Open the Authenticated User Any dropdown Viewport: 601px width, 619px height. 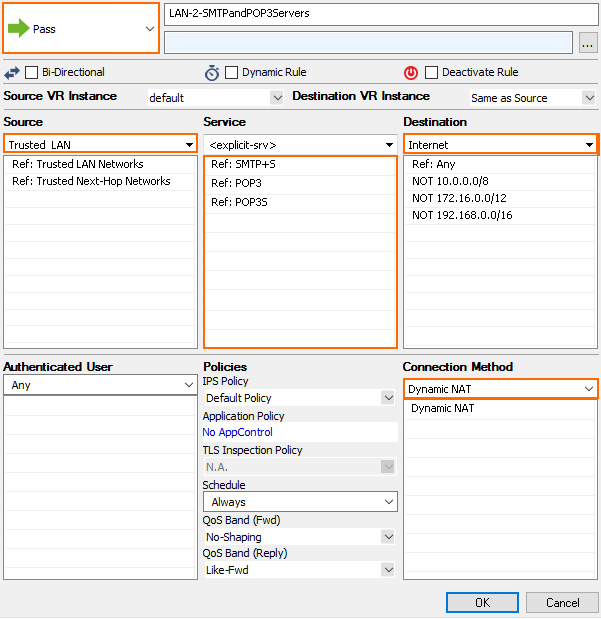100,385
